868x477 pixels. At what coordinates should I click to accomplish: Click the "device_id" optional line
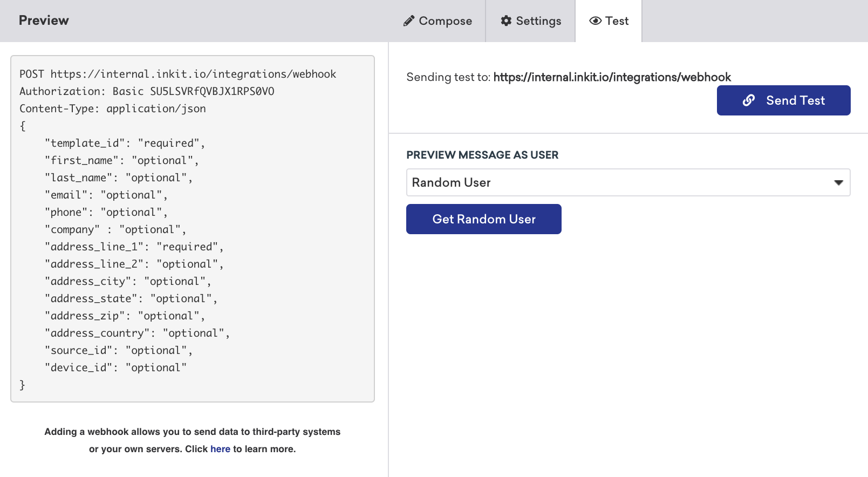(x=116, y=367)
